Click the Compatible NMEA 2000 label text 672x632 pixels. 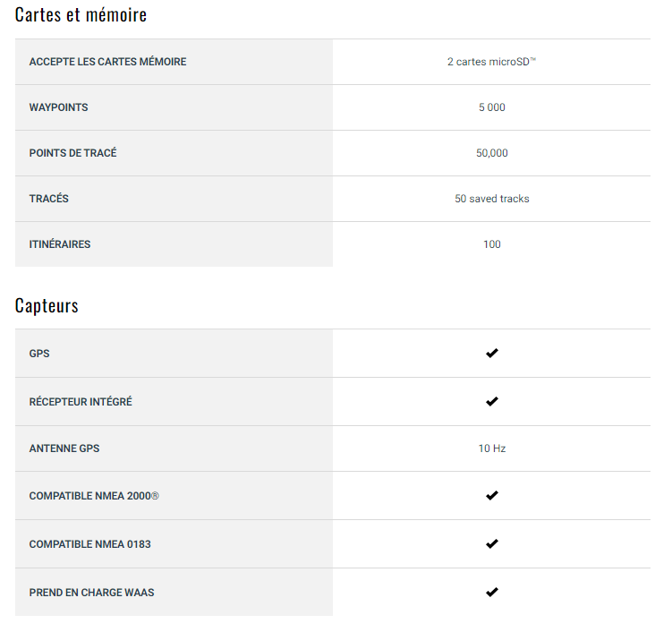(94, 496)
